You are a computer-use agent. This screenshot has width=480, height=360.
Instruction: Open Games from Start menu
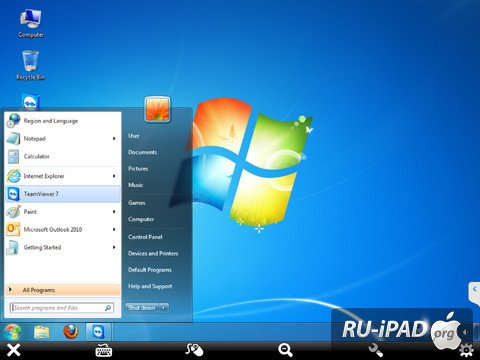pyautogui.click(x=137, y=203)
